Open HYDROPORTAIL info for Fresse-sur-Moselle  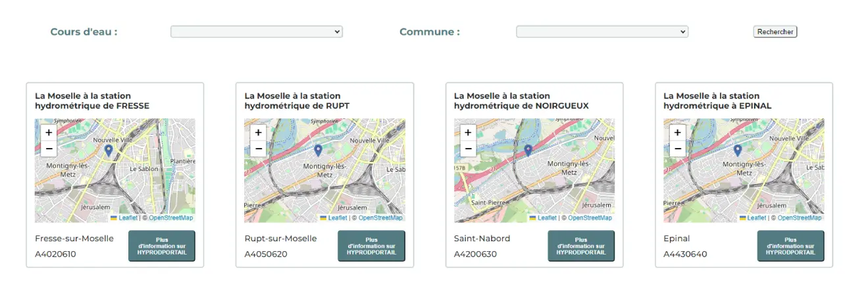click(x=162, y=246)
